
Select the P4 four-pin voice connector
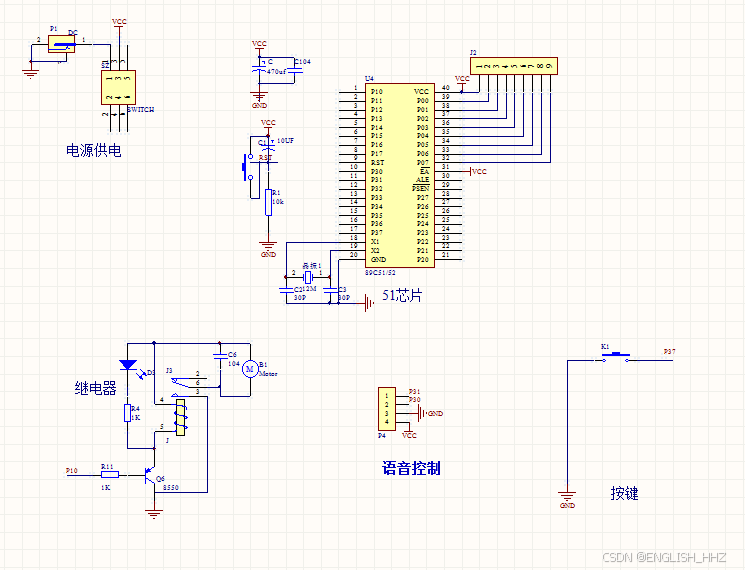click(387, 409)
